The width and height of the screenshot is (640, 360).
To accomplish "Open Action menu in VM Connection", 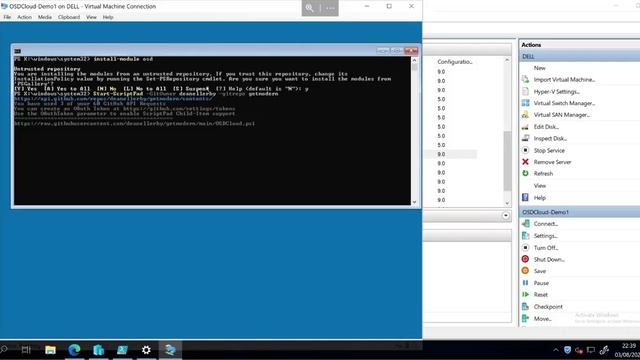I will click(24, 17).
